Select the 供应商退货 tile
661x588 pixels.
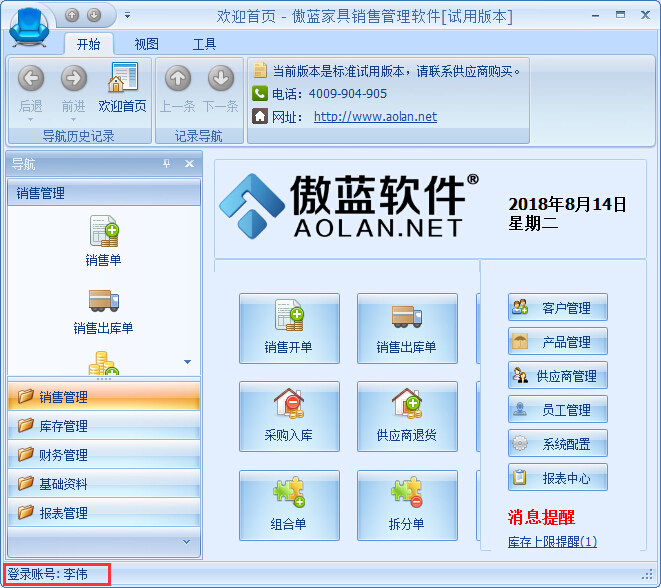pos(406,415)
